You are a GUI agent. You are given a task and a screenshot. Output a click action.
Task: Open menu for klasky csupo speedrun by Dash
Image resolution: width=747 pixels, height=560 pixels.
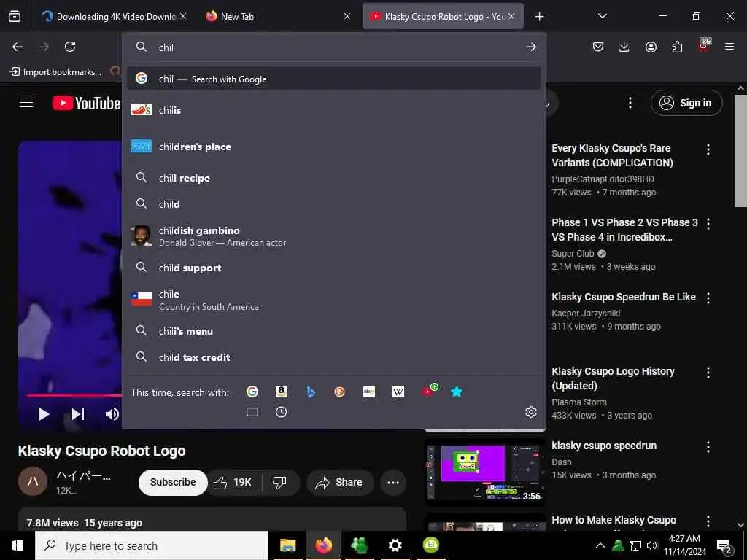pyautogui.click(x=708, y=447)
